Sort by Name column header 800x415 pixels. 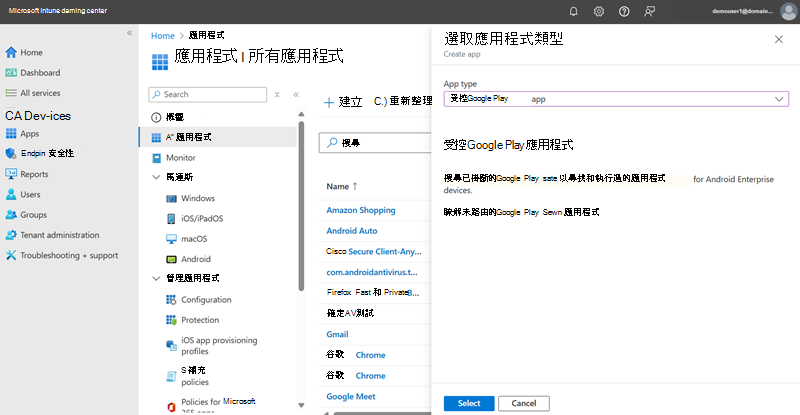[342, 186]
